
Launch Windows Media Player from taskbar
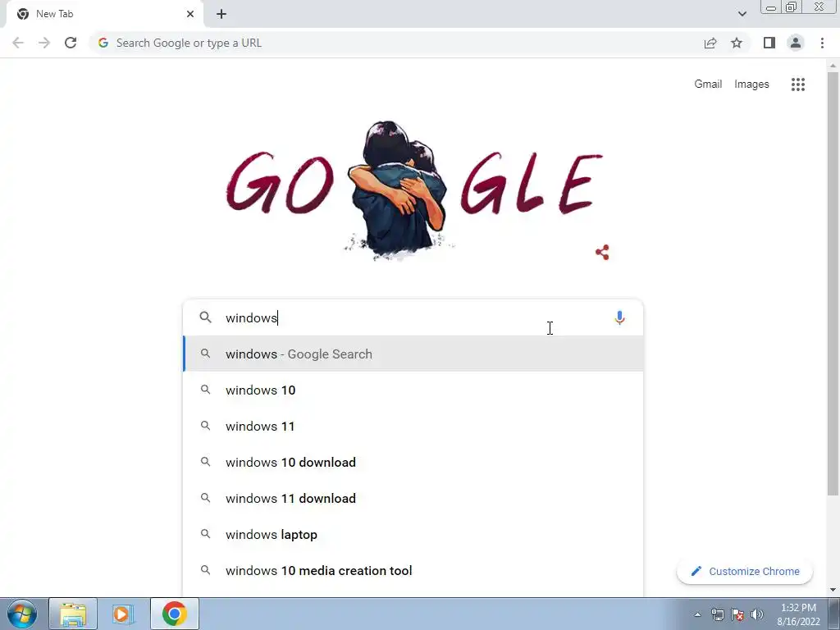pyautogui.click(x=123, y=614)
